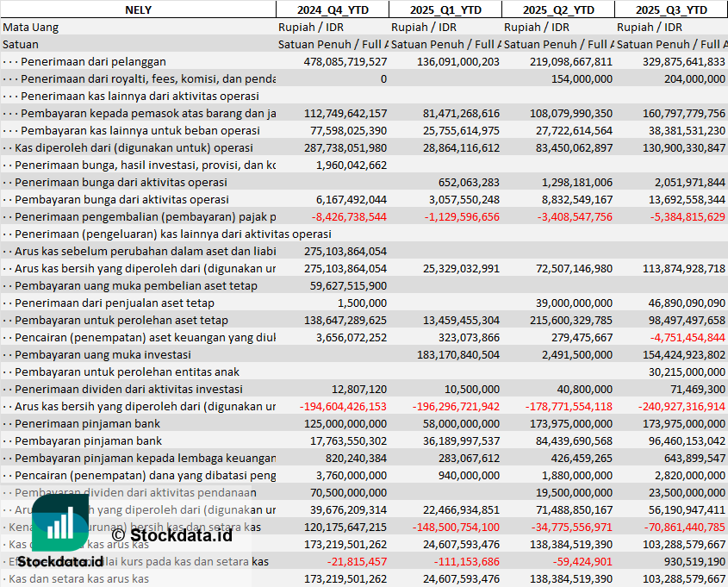This screenshot has width=728, height=587.
Task: Select cell value 652,063,283
Action: tap(469, 182)
